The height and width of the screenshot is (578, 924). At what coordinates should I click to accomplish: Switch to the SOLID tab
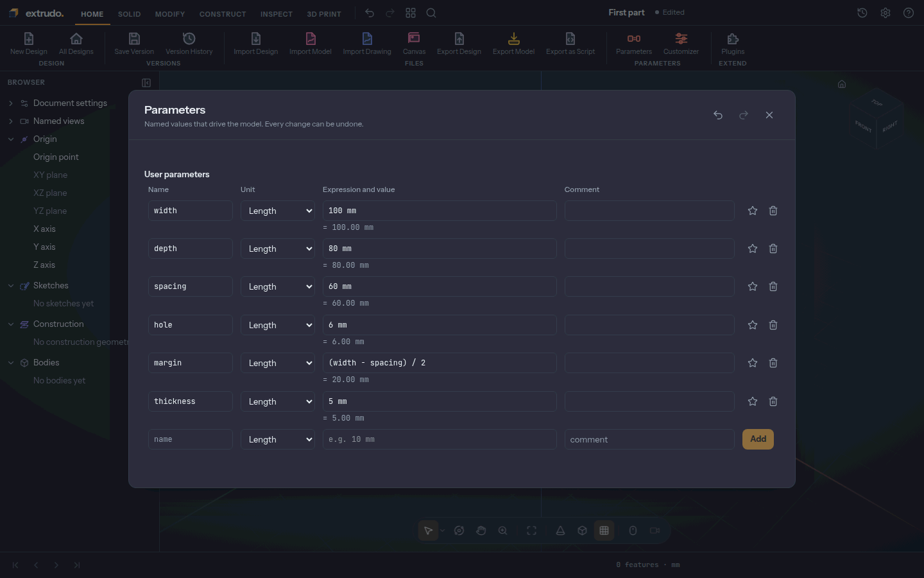tap(129, 13)
